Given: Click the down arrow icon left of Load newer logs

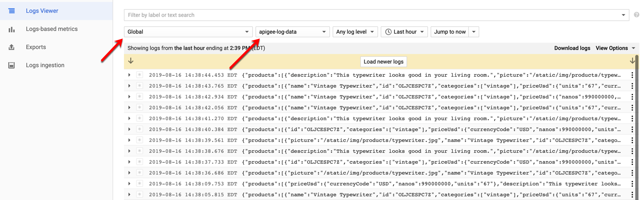Looking at the screenshot, I should 131,61.
